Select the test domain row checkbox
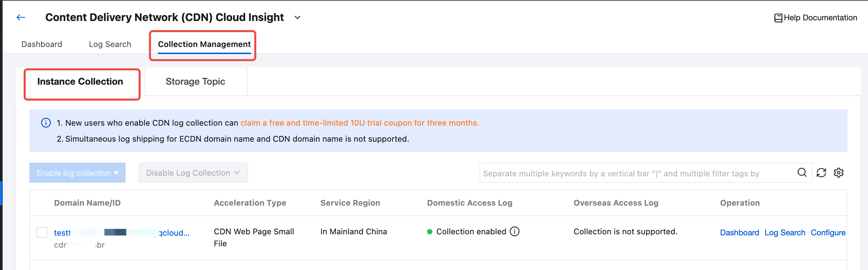 pyautogui.click(x=42, y=232)
